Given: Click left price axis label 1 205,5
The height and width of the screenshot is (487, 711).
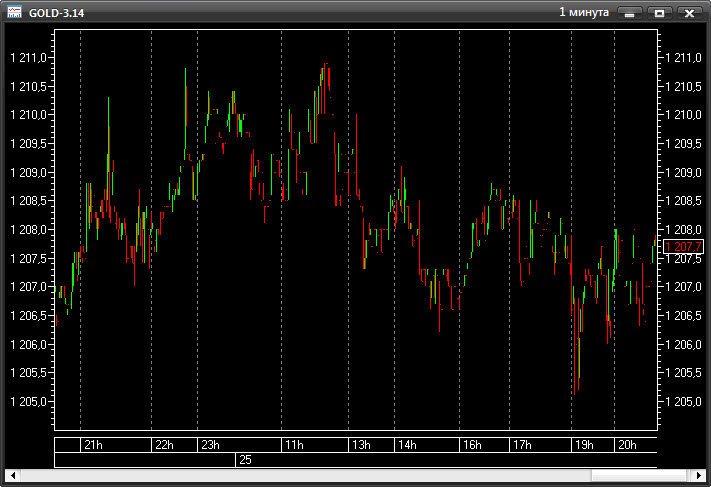Looking at the screenshot, I should pos(29,373).
